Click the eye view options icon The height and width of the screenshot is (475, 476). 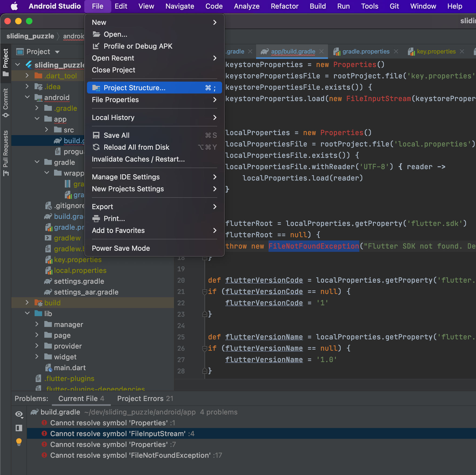[19, 414]
